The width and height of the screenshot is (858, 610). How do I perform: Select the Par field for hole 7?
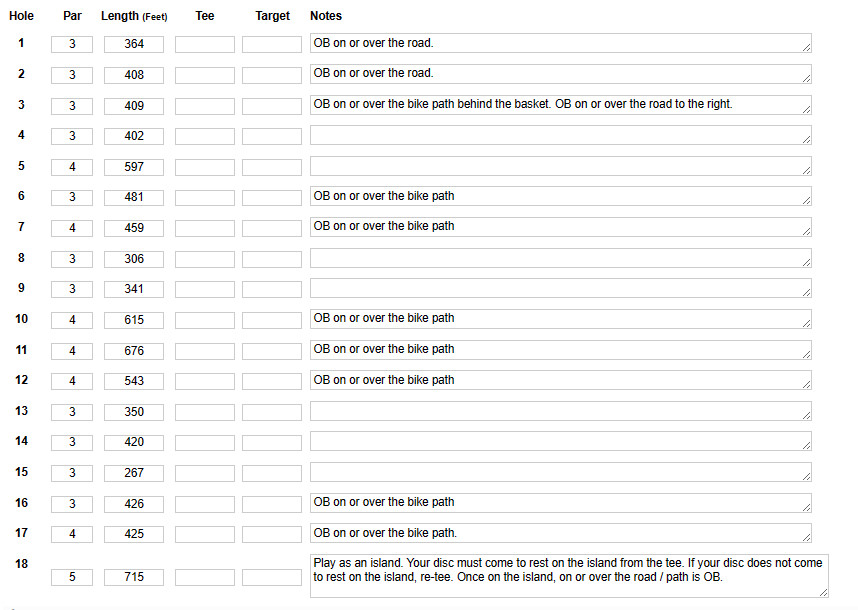pos(72,228)
